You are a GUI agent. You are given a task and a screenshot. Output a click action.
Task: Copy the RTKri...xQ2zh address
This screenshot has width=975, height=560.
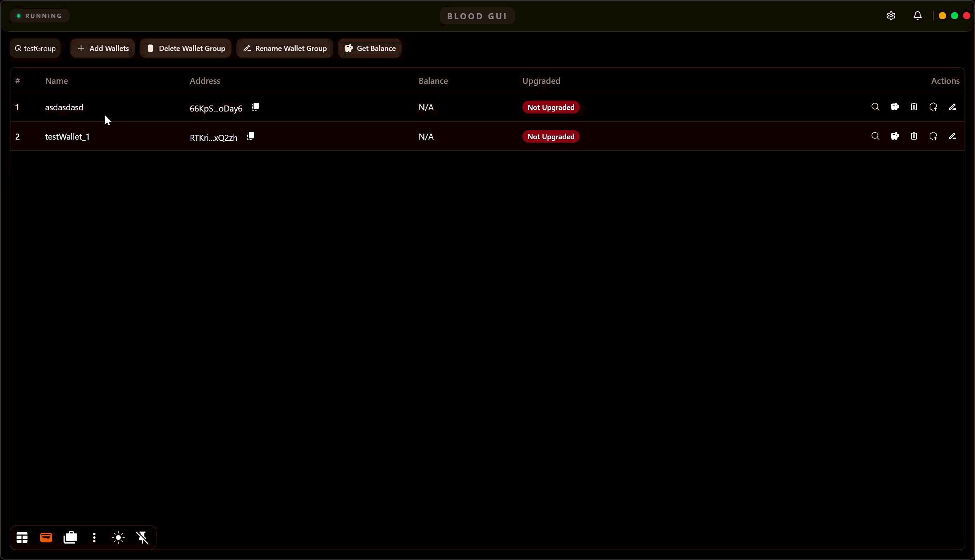(250, 136)
